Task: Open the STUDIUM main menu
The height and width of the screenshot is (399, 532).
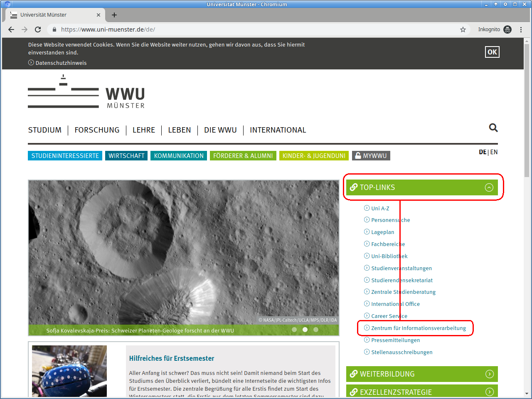Action: click(x=45, y=130)
